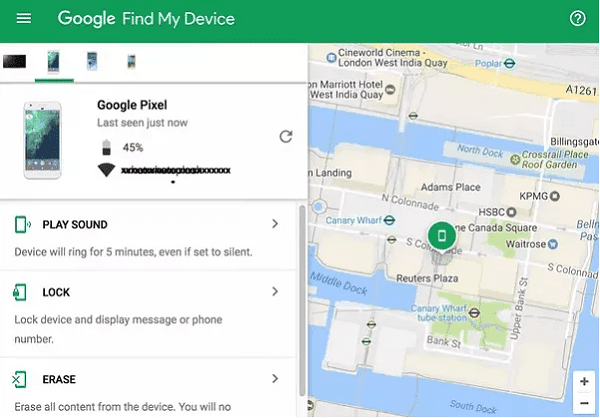Click the green device location pin on the map
The height and width of the screenshot is (418, 600).
click(442, 236)
